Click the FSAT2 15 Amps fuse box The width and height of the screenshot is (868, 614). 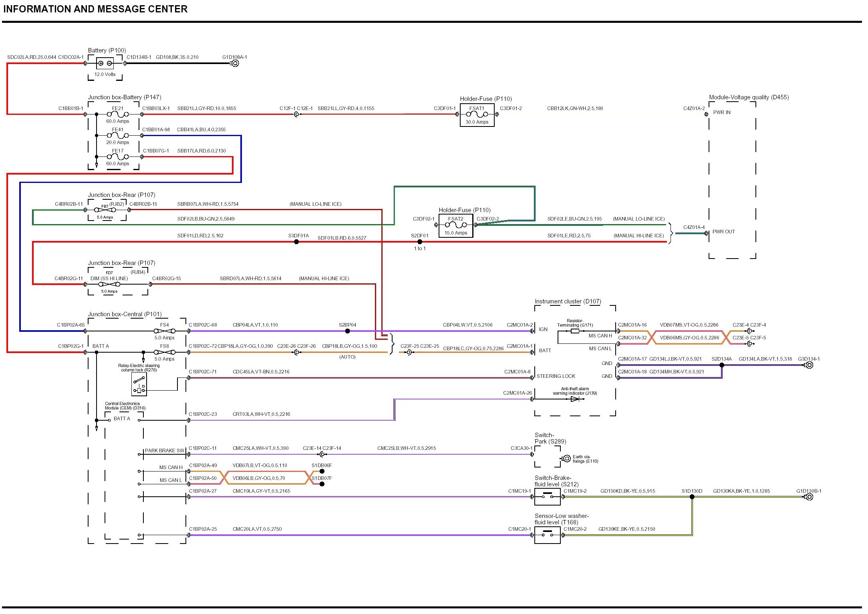coord(455,226)
